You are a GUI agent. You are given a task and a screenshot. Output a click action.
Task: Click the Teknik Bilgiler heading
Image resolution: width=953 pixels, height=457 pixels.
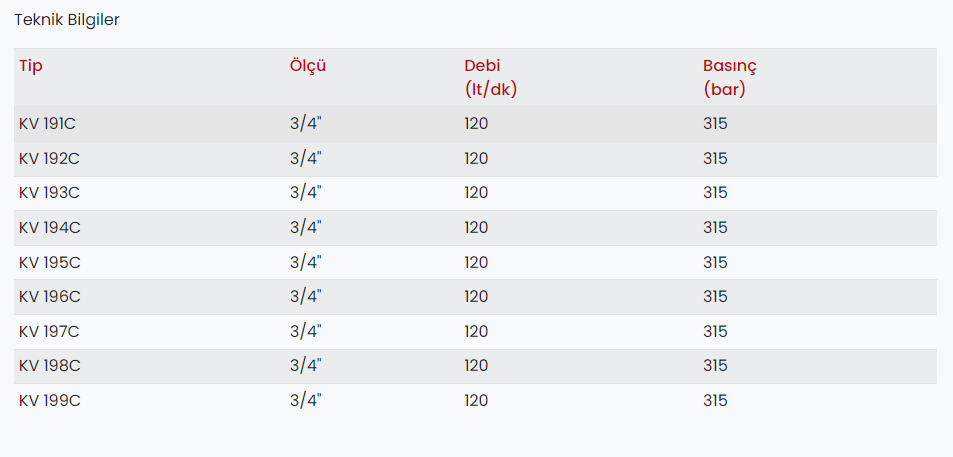coord(67,19)
